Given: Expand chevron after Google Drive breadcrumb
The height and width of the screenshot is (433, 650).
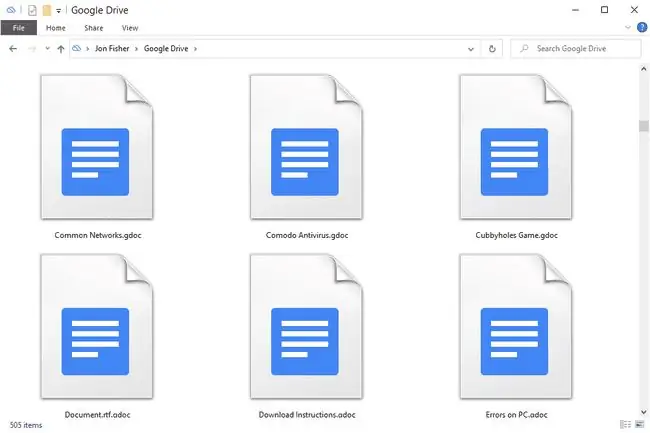Looking at the screenshot, I should tap(195, 49).
